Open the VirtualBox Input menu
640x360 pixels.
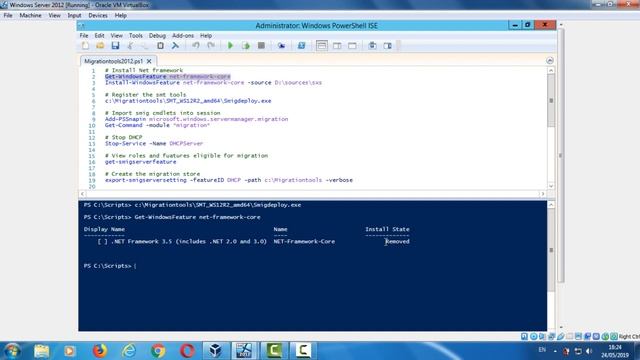coord(74,16)
